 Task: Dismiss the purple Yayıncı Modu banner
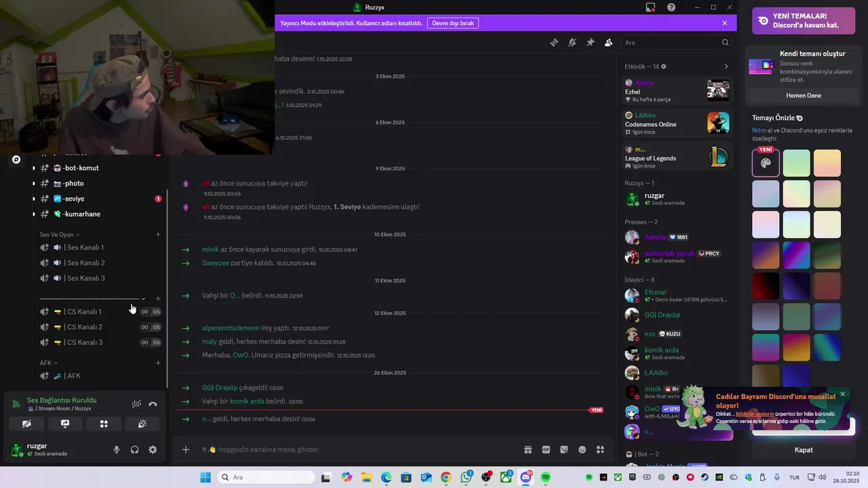click(724, 23)
